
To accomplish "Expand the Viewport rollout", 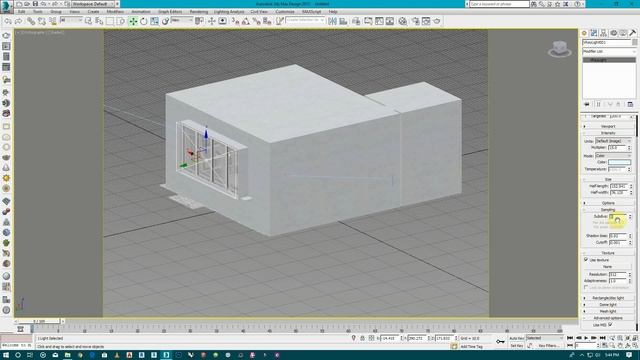I will [608, 127].
